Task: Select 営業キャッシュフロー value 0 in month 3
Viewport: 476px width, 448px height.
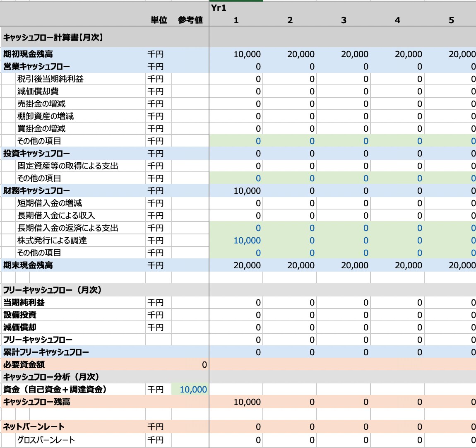Action: click(366, 67)
